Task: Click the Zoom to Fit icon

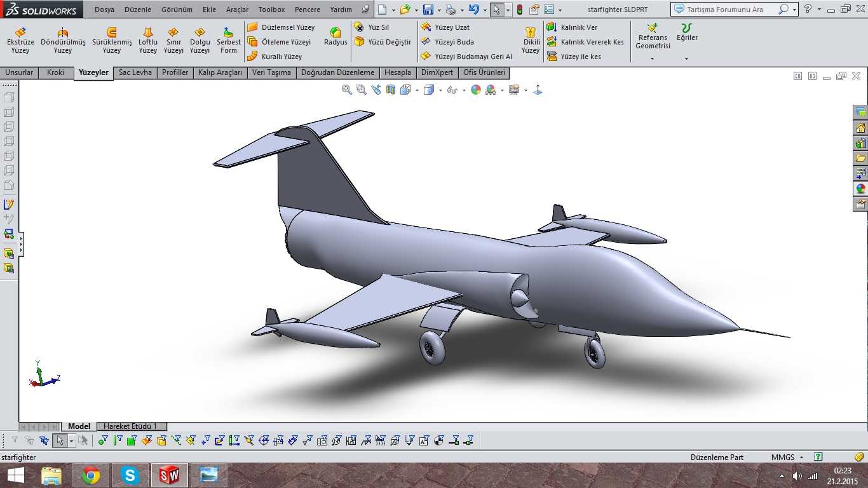Action: click(x=346, y=90)
